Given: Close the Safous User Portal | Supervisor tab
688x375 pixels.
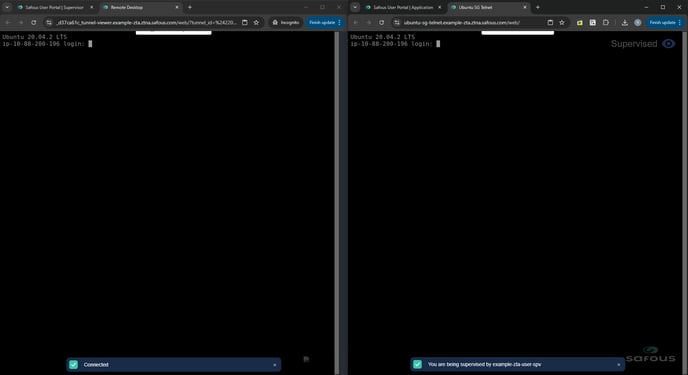Looking at the screenshot, I should [x=91, y=7].
